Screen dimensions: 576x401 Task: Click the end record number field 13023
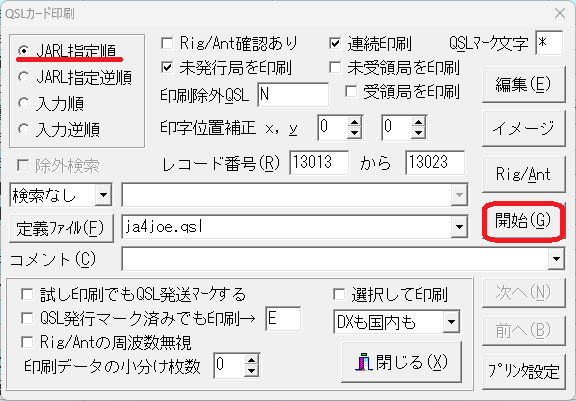click(x=435, y=162)
